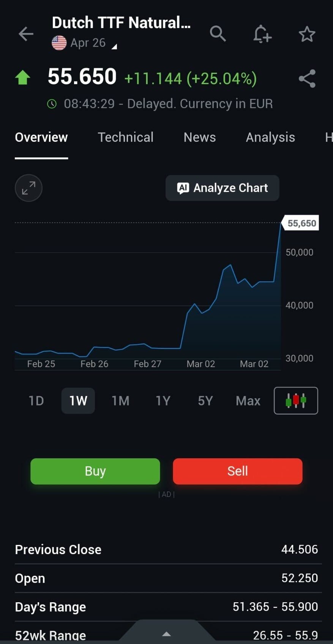Tap the 55,650 price marker on chart

pos(301,223)
